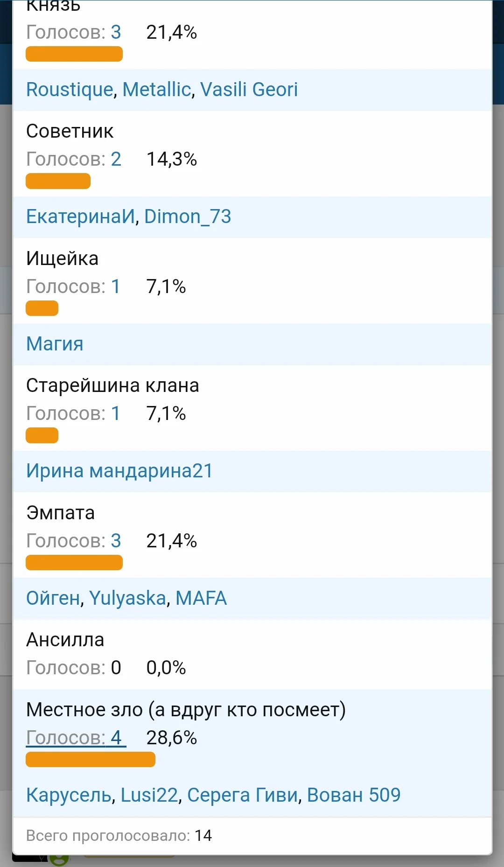The width and height of the screenshot is (504, 867).
Task: Click the Старейшина клана vote count
Action: tap(73, 413)
